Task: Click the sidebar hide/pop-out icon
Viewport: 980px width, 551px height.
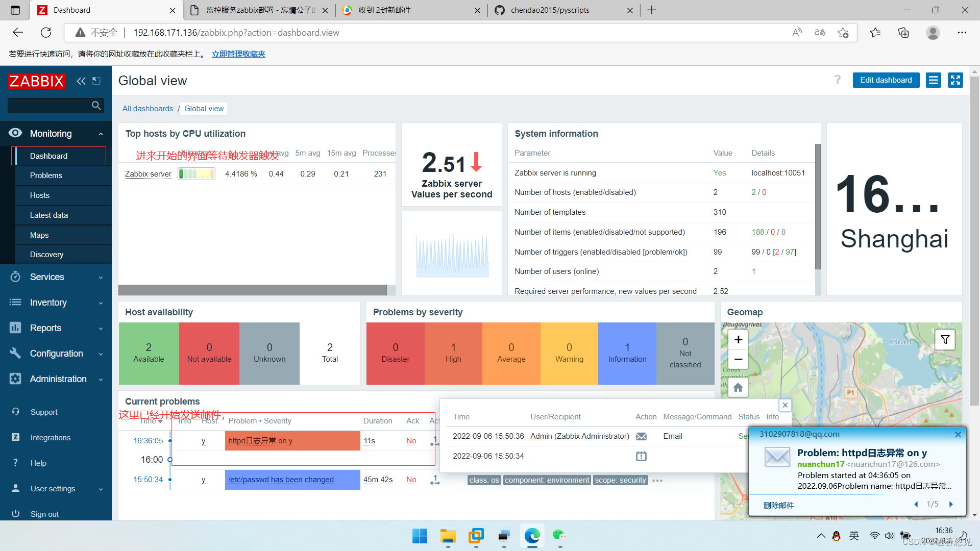Action: point(96,81)
